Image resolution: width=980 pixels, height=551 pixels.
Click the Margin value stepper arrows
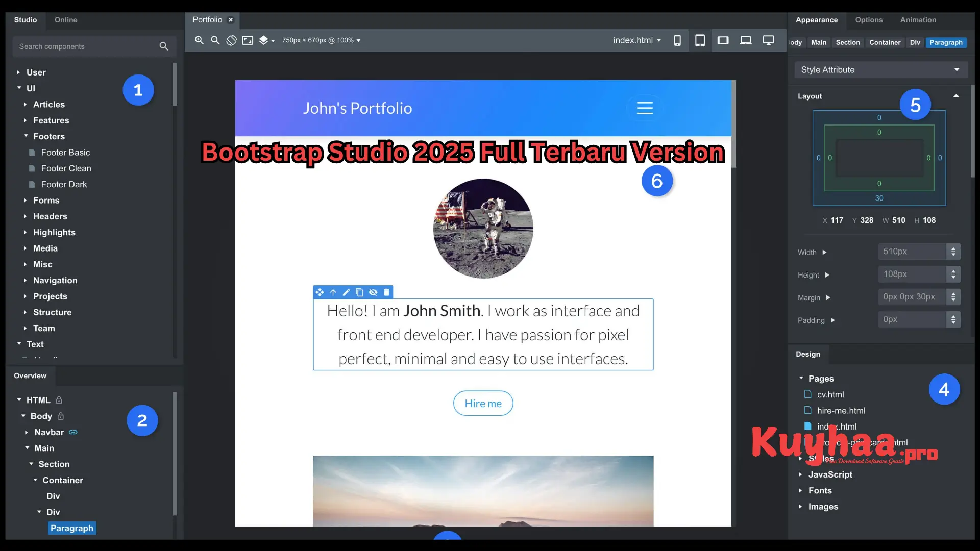[x=953, y=297]
